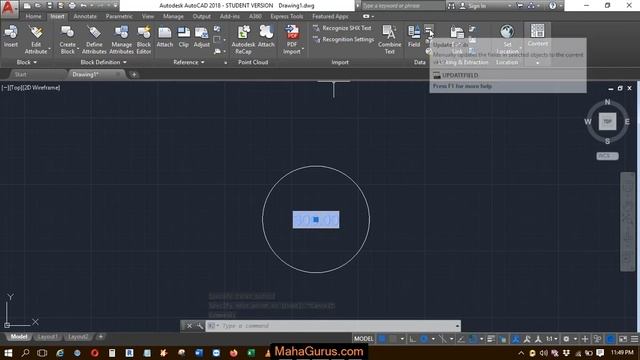Click the TOP face of ViewCube

(x=607, y=122)
